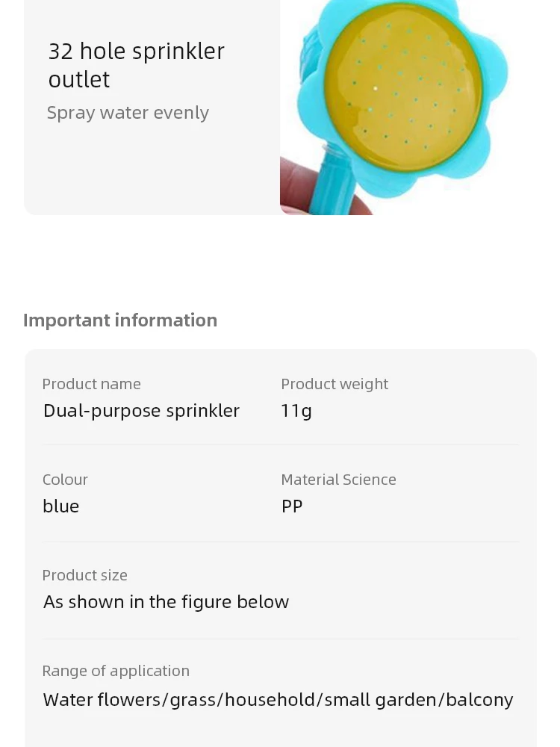Select the 'Material Science' label
Viewport: 560px width, 747px height.
(x=338, y=480)
